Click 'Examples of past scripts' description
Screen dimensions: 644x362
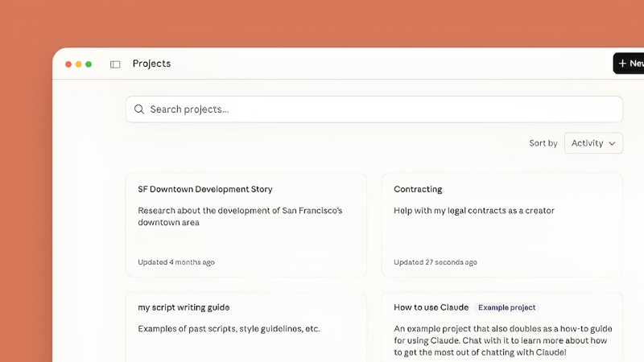pos(229,329)
